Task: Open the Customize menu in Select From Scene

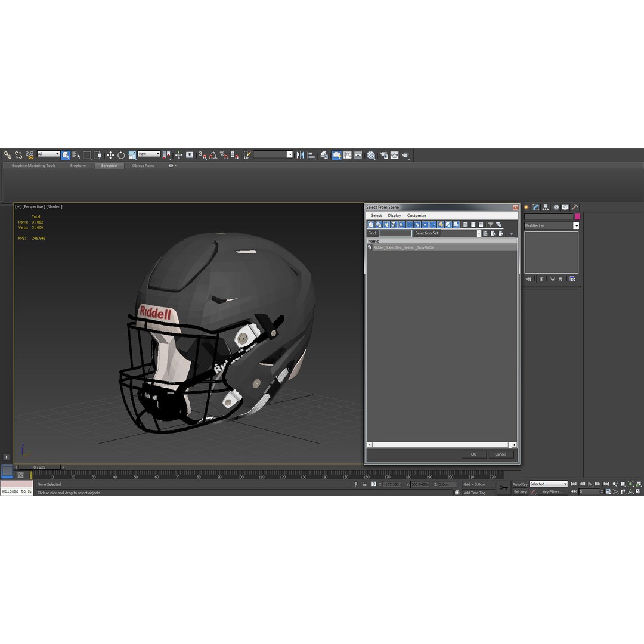Action: pos(416,216)
